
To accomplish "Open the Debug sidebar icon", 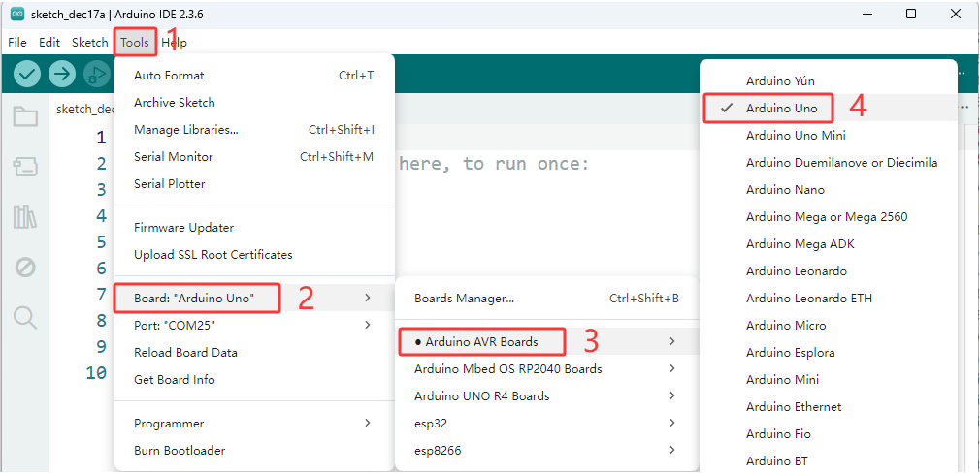I will coord(25,268).
